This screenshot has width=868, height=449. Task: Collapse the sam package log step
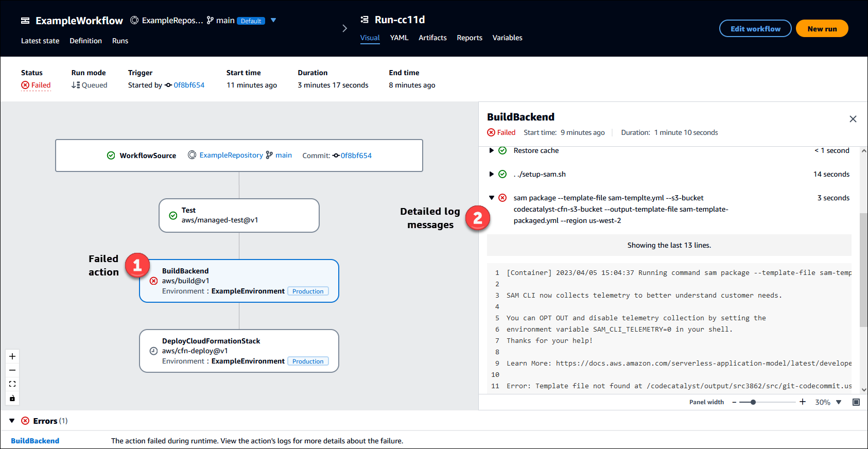[x=491, y=198]
